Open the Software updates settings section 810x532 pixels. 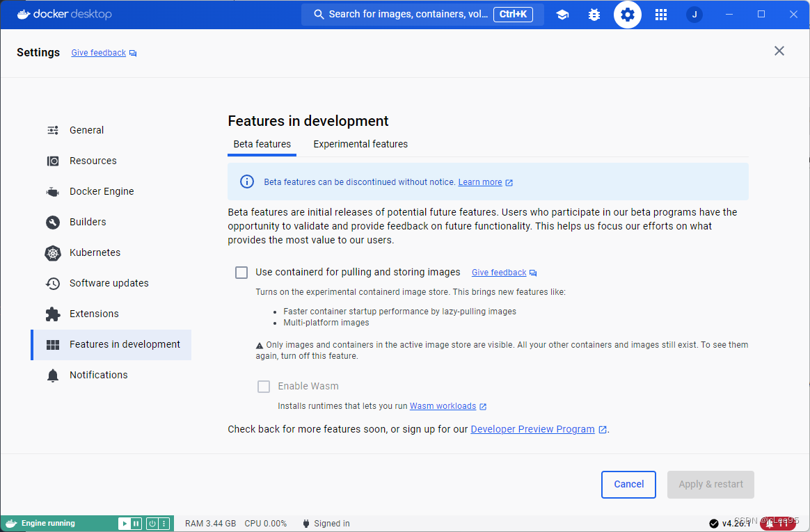click(x=111, y=283)
